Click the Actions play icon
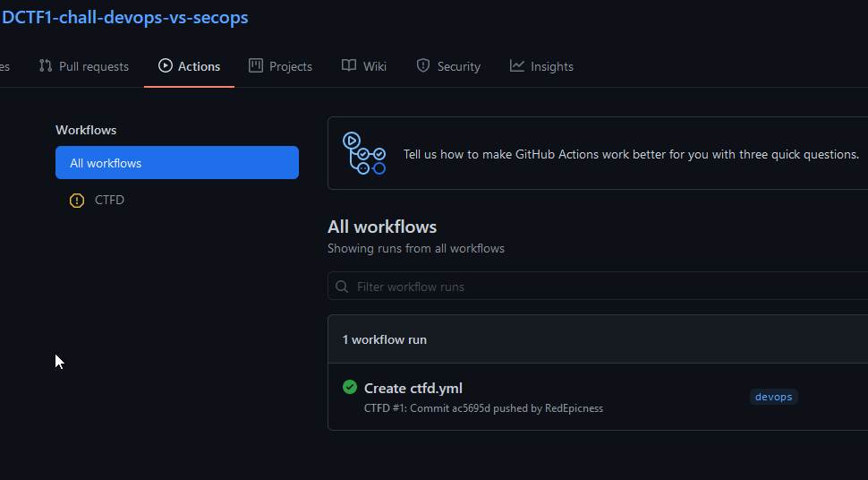 pos(165,65)
